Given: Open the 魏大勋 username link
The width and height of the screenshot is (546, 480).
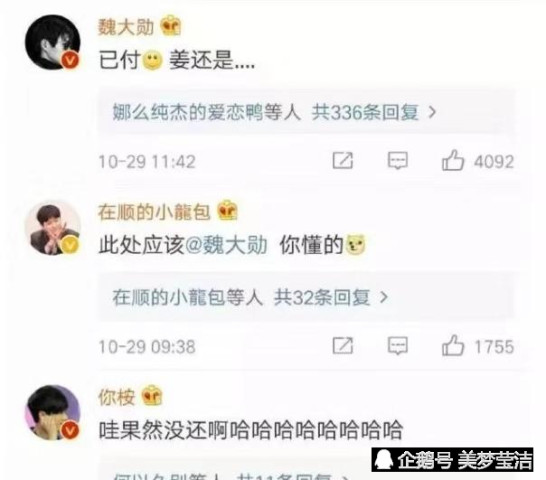Looking at the screenshot, I should point(126,26).
